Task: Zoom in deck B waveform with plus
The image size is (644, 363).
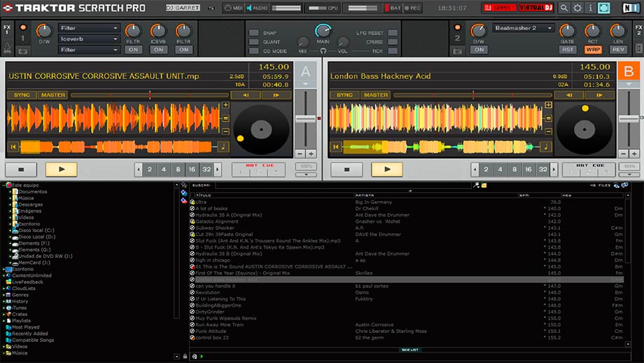Action: (548, 105)
